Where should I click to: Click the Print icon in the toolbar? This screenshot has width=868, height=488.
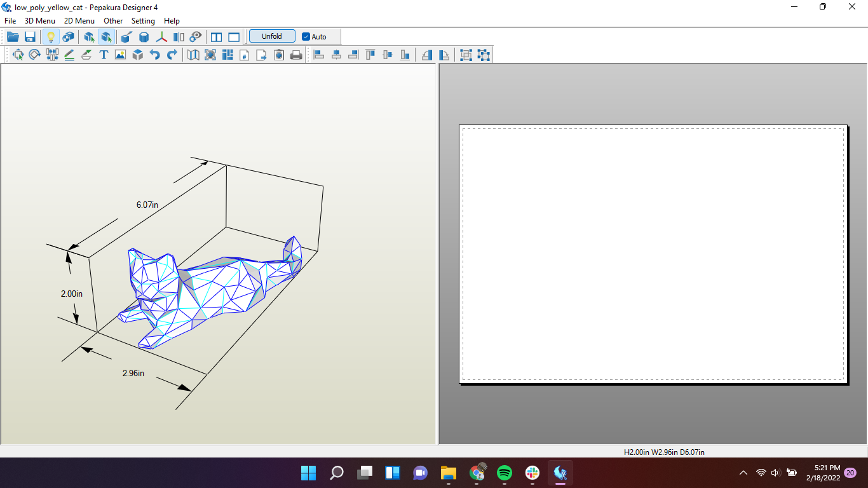pyautogui.click(x=296, y=55)
